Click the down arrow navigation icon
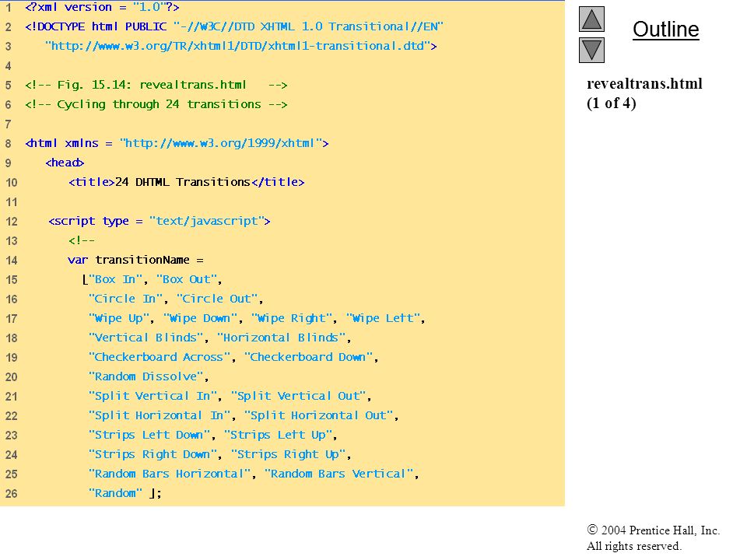747x560 pixels. click(x=591, y=50)
